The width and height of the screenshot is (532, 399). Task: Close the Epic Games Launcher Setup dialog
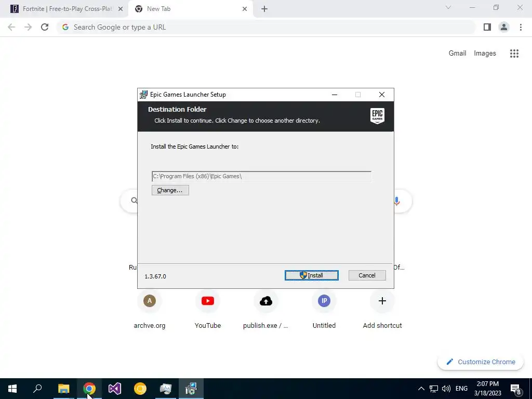382,95
